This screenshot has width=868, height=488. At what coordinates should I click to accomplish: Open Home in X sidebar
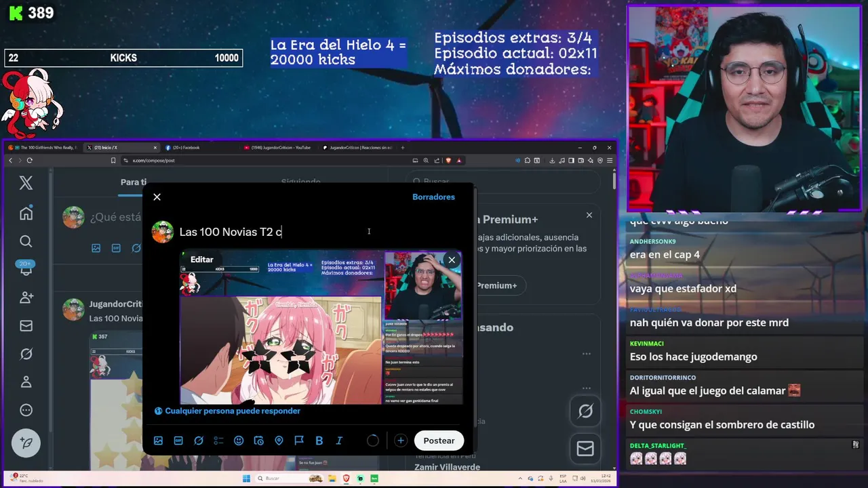26,213
